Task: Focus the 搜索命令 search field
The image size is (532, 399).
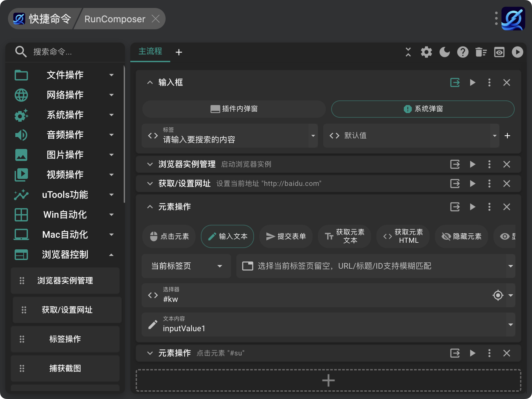Action: 76,52
